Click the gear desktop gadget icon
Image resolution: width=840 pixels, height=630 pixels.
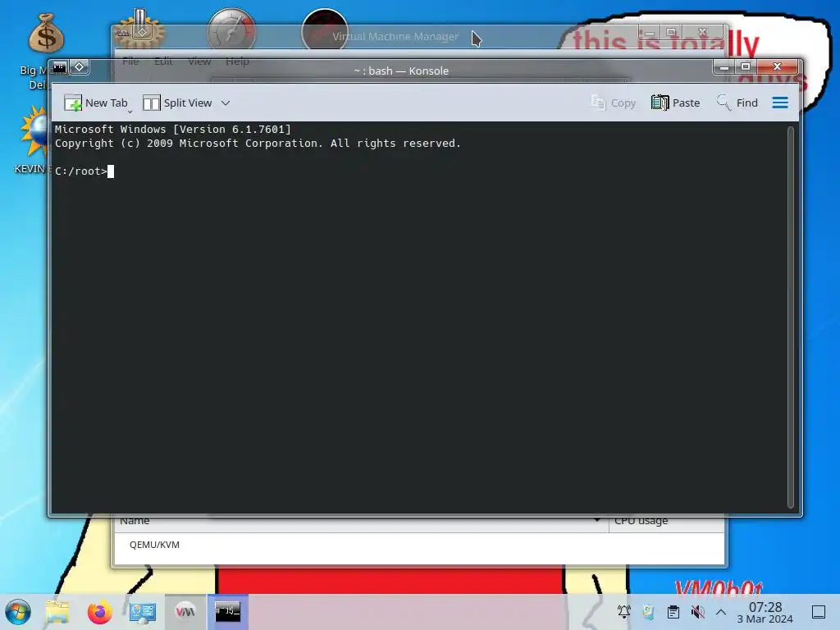coord(139,30)
